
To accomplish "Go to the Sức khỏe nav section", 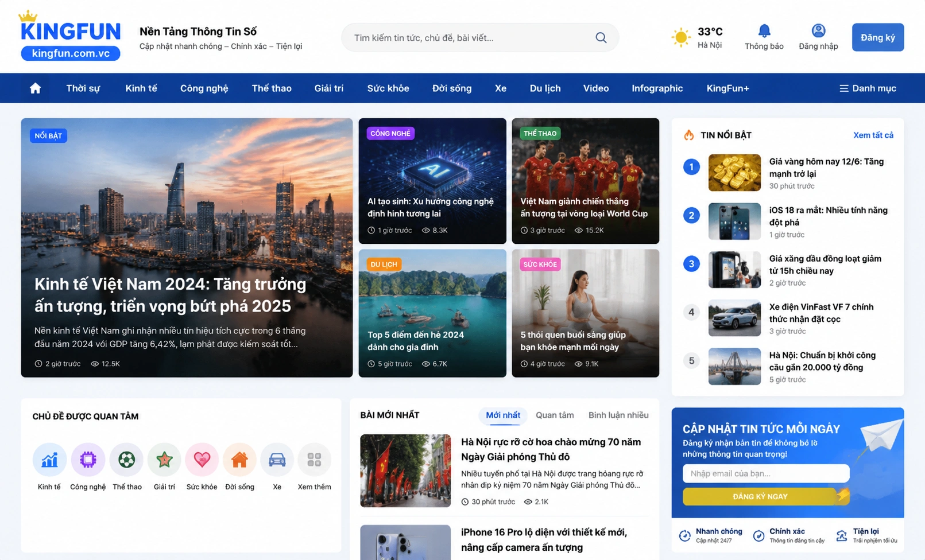I will (x=388, y=88).
